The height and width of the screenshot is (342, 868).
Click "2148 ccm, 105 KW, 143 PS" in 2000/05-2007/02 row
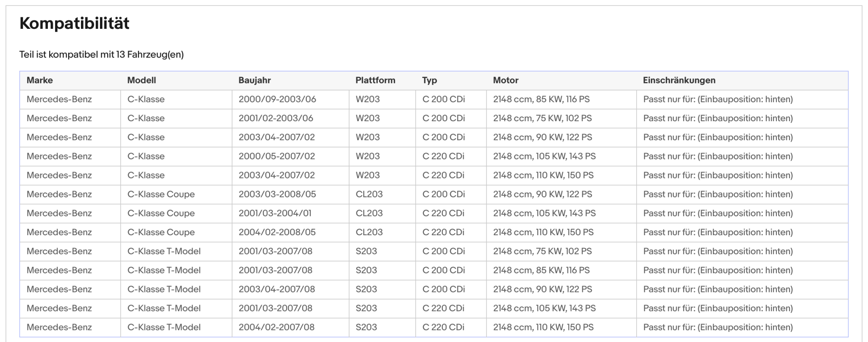point(545,156)
